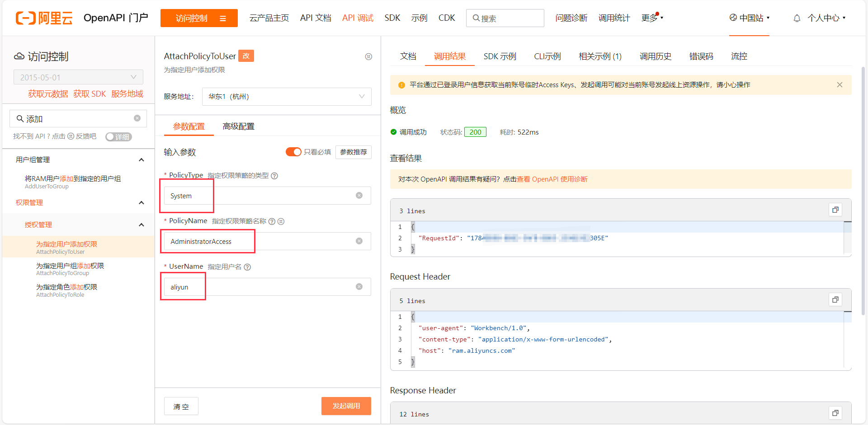Click the globe icon next to 中国站

[733, 18]
